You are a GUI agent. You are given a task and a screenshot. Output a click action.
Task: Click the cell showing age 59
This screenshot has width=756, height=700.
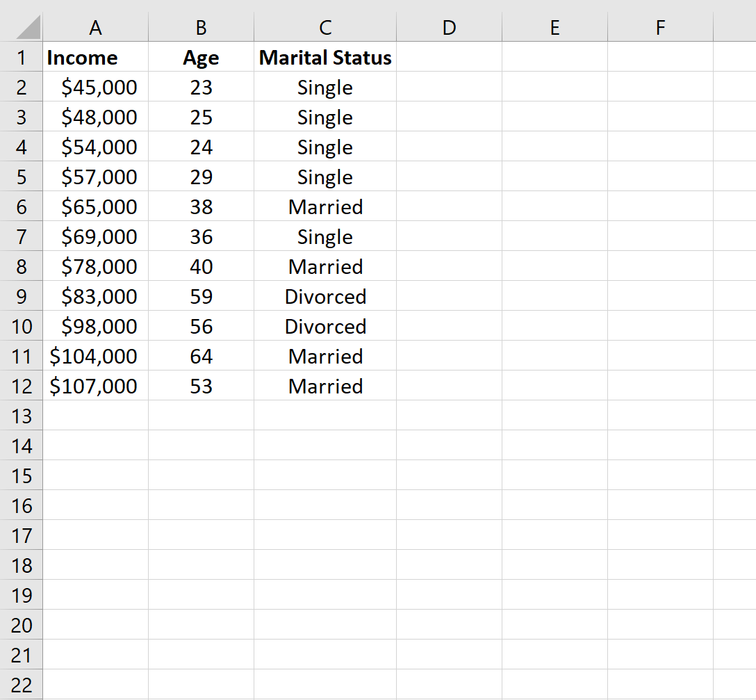coord(201,296)
